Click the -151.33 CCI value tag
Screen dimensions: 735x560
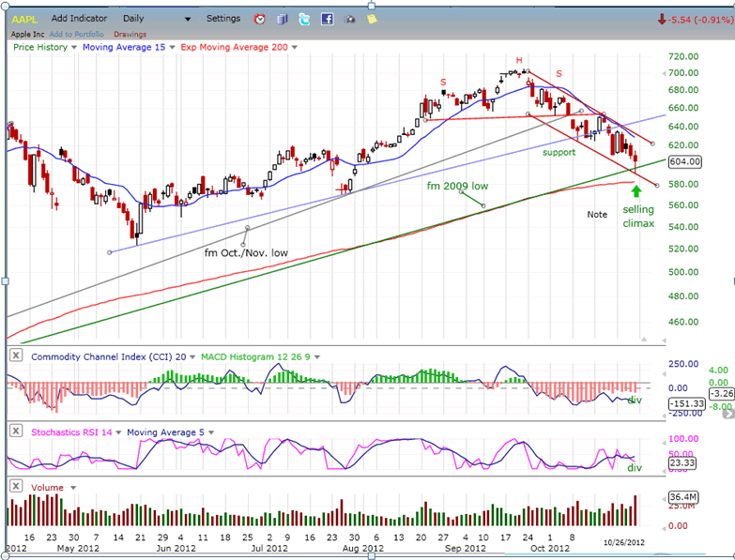687,403
